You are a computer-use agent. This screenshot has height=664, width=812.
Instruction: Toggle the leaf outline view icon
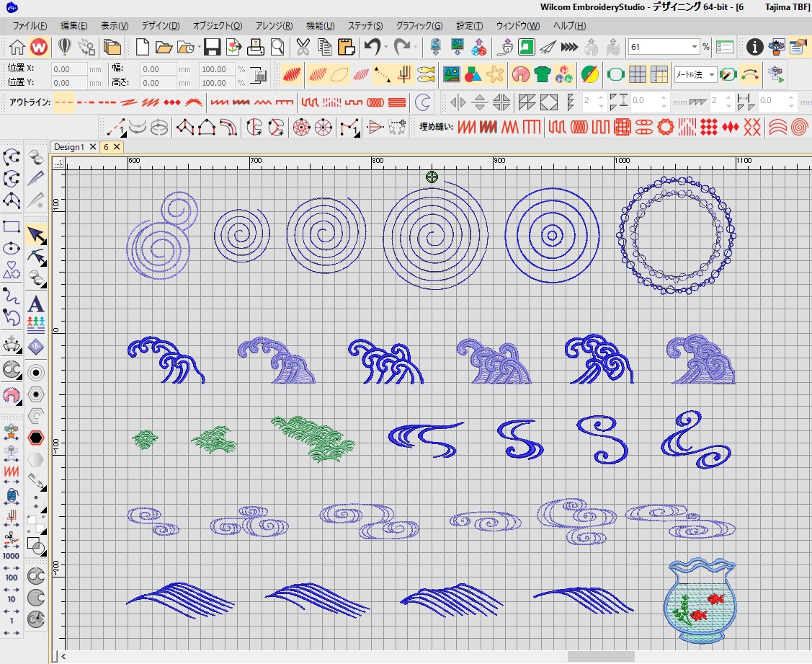339,75
